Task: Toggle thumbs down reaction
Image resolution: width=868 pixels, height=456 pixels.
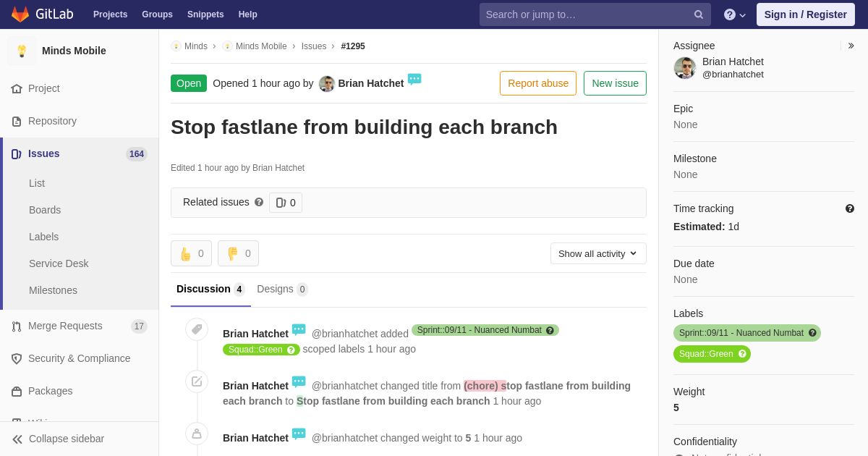Action: pyautogui.click(x=238, y=253)
